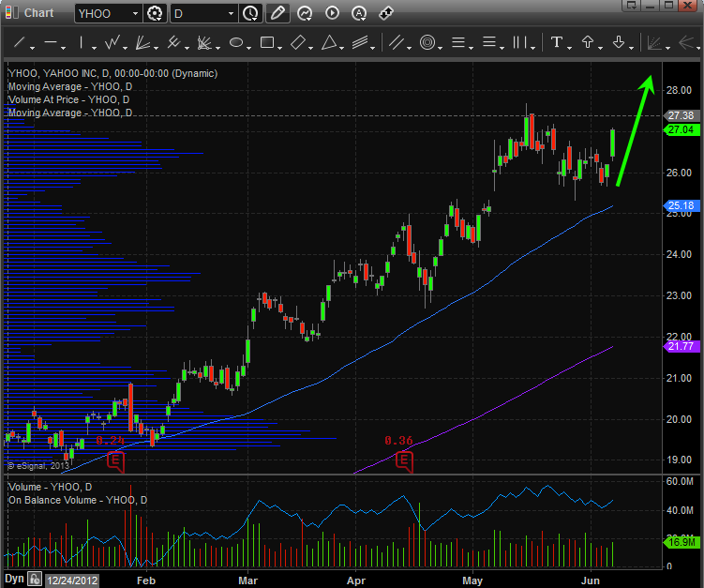
Task: Select the dimmed dotted fan tool
Action: click(x=654, y=43)
